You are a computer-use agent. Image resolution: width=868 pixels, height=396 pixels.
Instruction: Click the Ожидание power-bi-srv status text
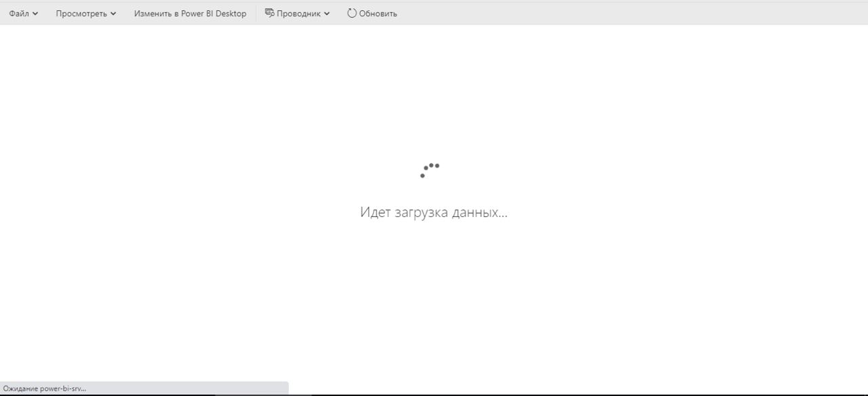(x=45, y=389)
